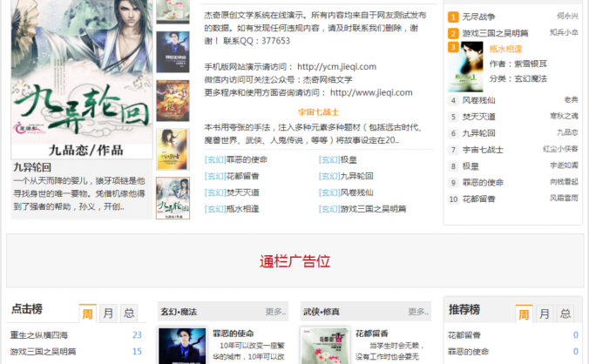The width and height of the screenshot is (589, 364).
Task: Open [玄幻]罪恶的使命 link
Action: (x=236, y=160)
